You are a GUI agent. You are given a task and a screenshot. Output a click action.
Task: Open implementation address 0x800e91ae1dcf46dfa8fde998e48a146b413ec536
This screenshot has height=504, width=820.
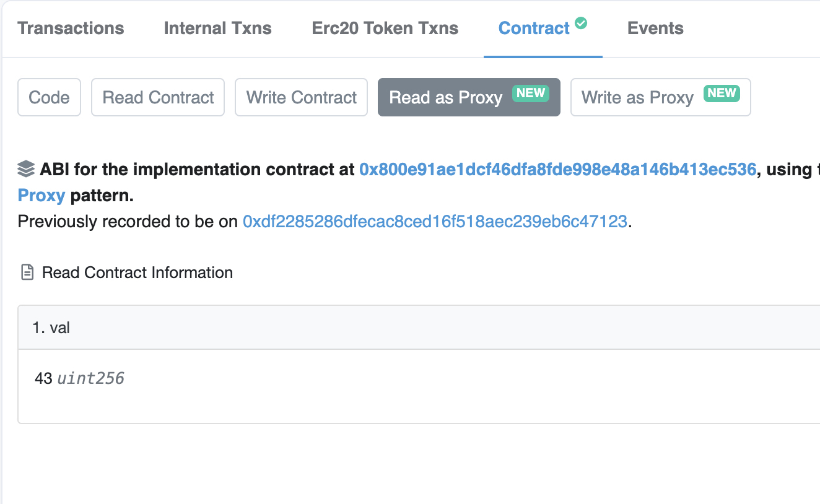[558, 170]
